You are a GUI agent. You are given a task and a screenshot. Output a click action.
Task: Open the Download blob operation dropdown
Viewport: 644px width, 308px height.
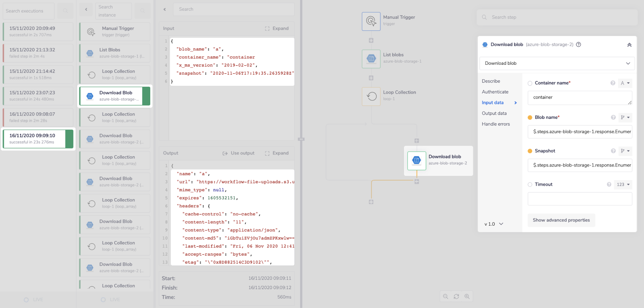tap(556, 63)
